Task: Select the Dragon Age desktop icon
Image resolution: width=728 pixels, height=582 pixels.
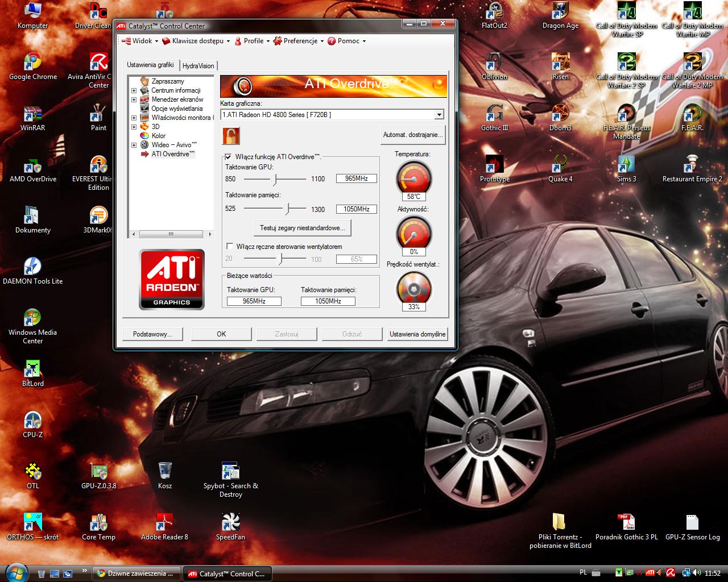Action: pyautogui.click(x=560, y=15)
